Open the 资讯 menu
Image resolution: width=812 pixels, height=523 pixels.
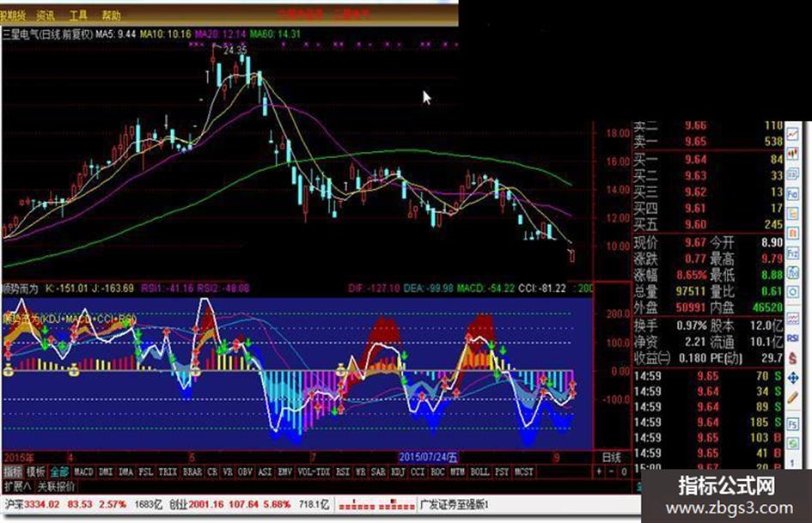(x=46, y=16)
